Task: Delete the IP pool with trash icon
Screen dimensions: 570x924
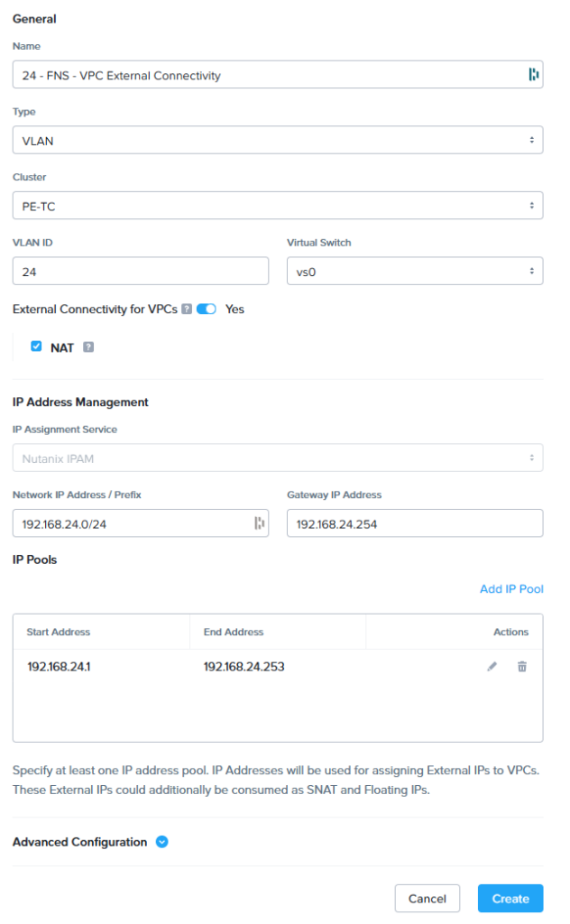Action: [x=521, y=667]
